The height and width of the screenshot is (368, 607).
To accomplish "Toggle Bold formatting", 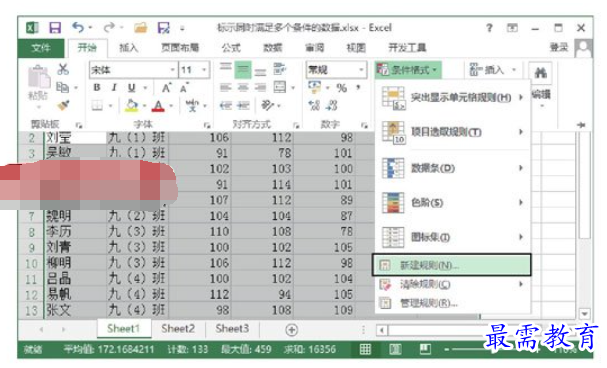I will click(x=97, y=87).
